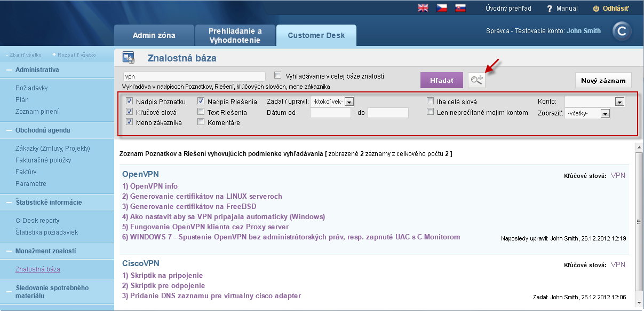Click the round C logo icon
644x311 pixels.
coord(621,31)
